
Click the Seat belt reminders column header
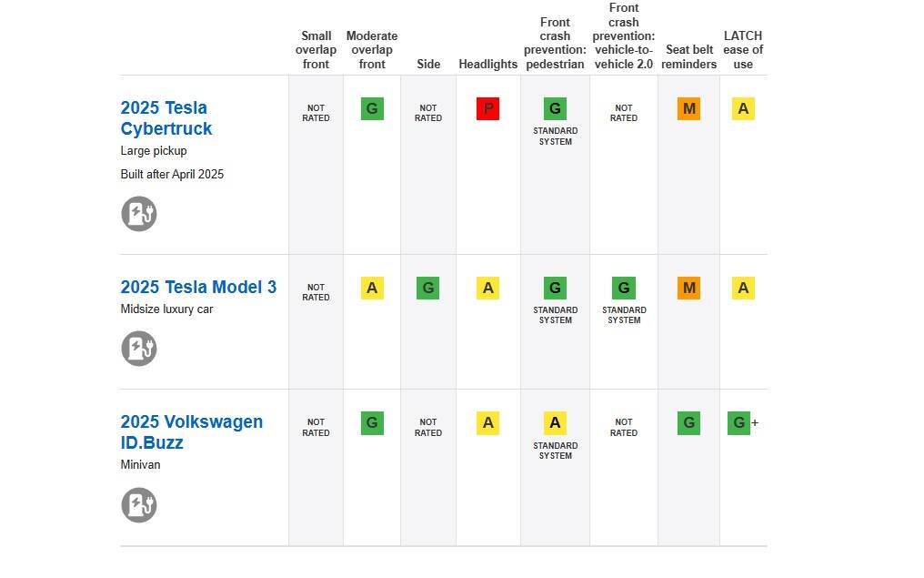(x=688, y=57)
